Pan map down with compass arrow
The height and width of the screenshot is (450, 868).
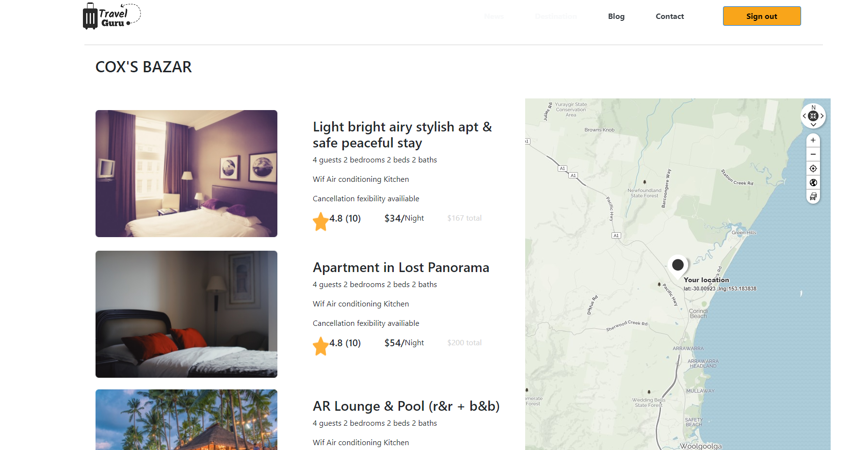(813, 125)
